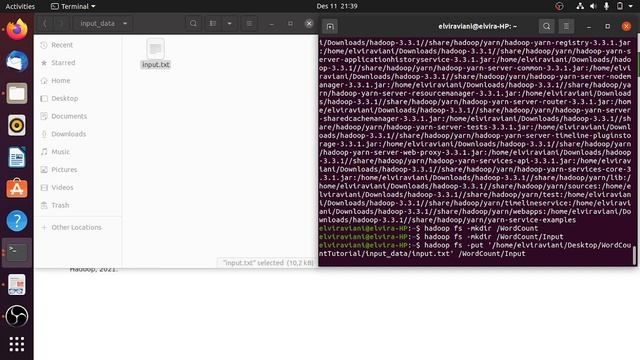640x360 pixels.
Task: Click the network icon in system tray
Action: pos(580,6)
